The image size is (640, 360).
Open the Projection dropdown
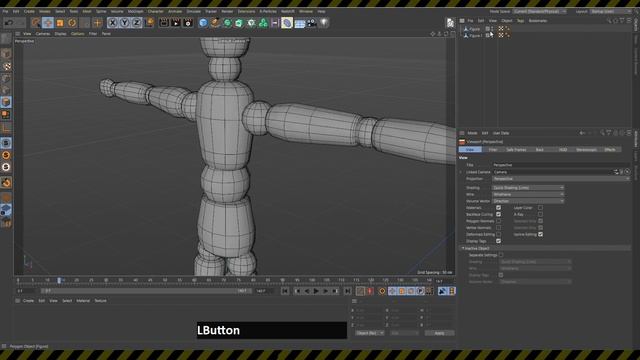(x=561, y=179)
